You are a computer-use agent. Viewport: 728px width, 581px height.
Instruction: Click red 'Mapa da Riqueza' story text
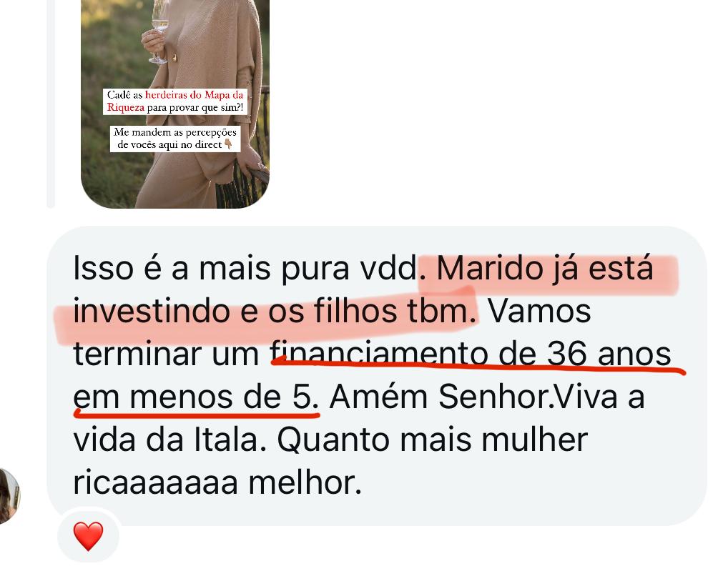pyautogui.click(x=175, y=101)
